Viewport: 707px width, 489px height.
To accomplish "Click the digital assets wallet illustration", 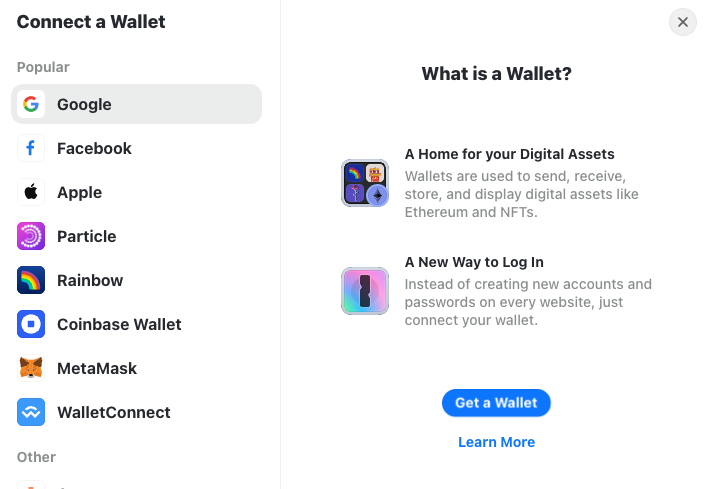I will click(x=365, y=183).
